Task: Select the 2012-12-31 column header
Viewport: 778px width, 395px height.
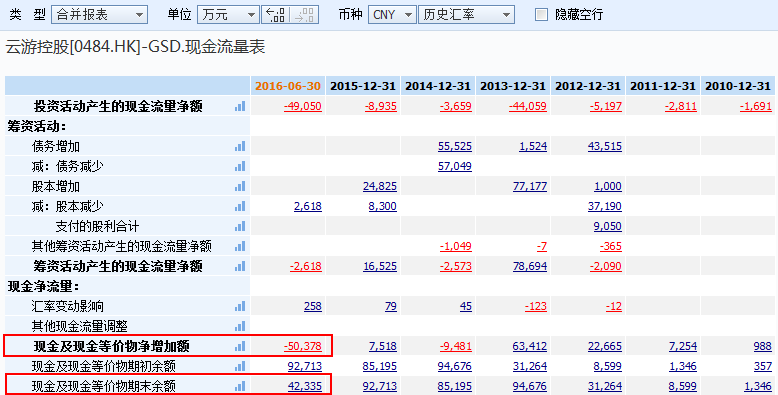Action: [587, 86]
